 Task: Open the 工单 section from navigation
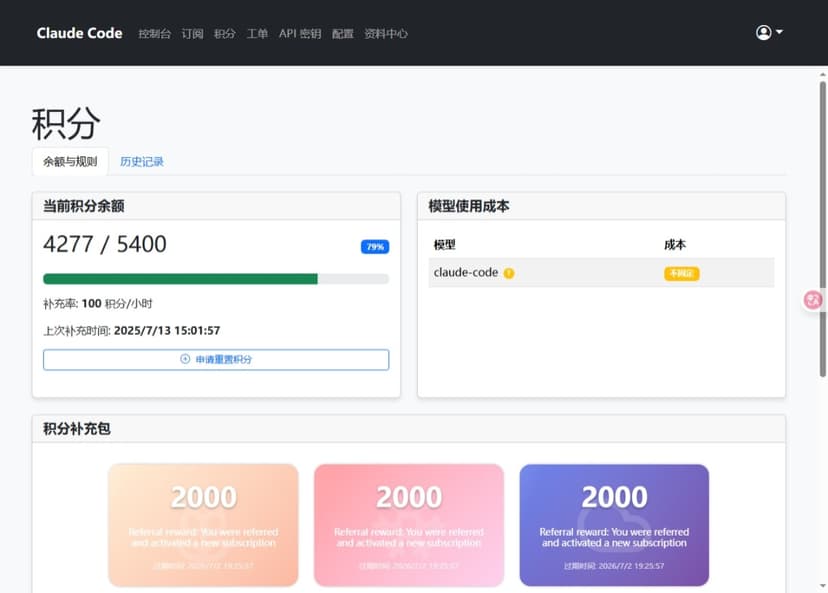257,33
